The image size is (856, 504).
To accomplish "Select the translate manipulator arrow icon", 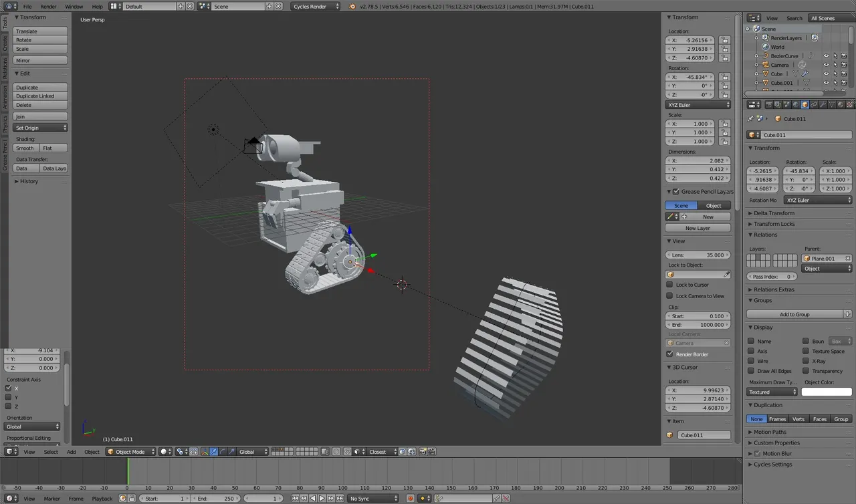I will [x=214, y=452].
